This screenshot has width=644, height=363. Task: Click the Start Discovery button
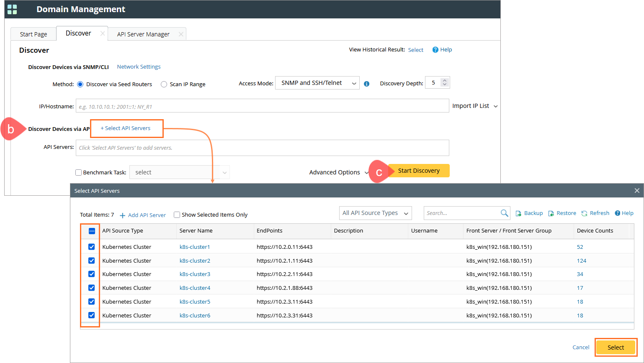419,171
